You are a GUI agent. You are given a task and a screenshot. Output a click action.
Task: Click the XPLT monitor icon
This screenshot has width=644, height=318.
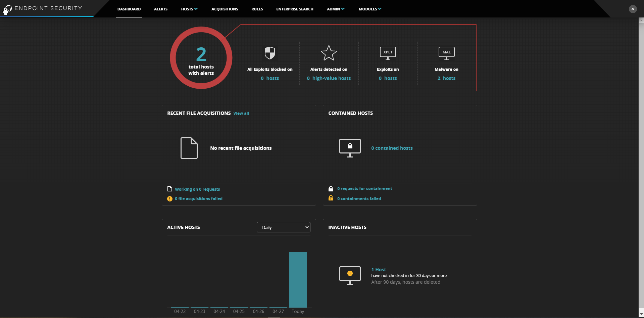(x=388, y=53)
